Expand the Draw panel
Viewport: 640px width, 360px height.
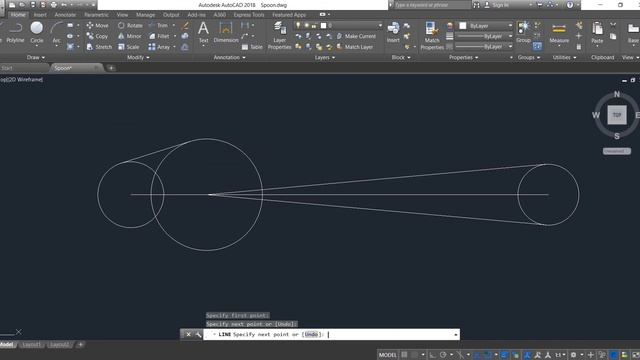click(36, 58)
